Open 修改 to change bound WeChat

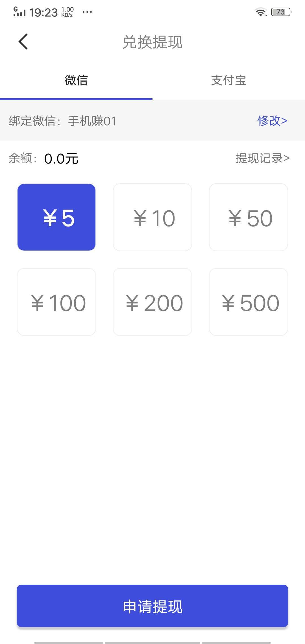[x=272, y=121]
